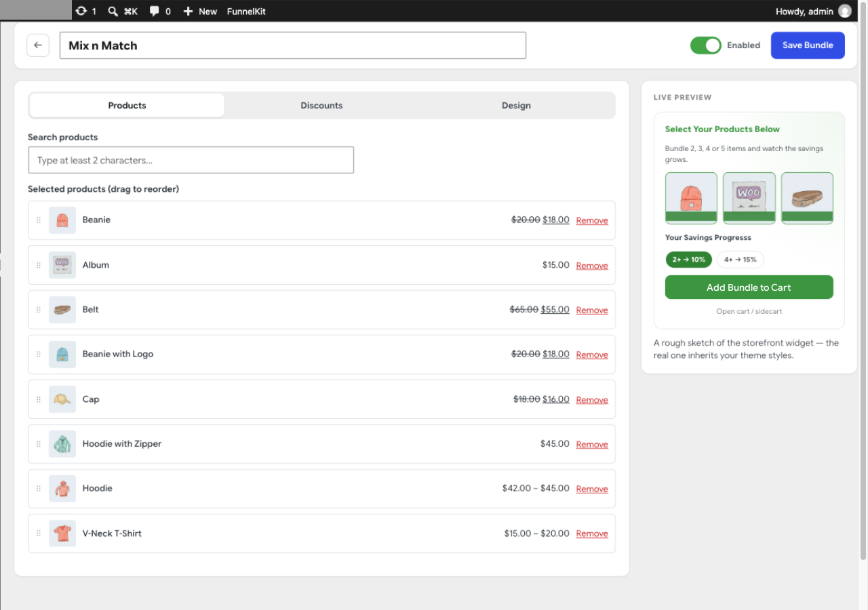The image size is (868, 610).
Task: Switch to the Design tab
Action: point(516,106)
